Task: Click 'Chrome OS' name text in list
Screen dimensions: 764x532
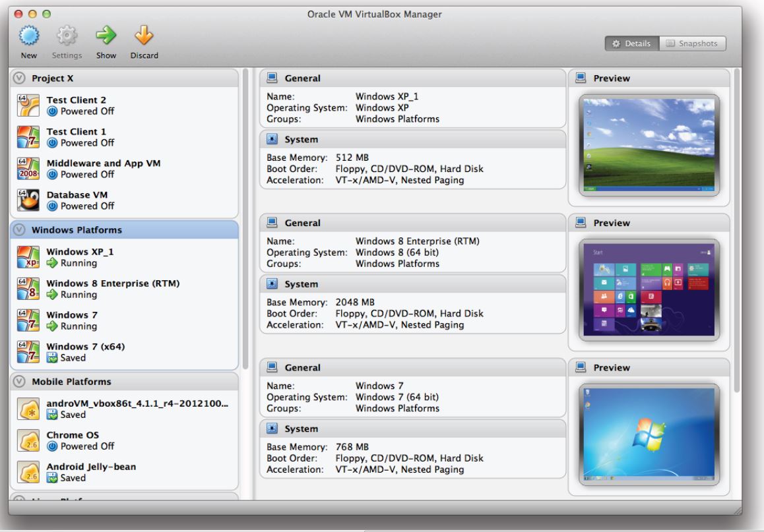Action: (x=73, y=435)
